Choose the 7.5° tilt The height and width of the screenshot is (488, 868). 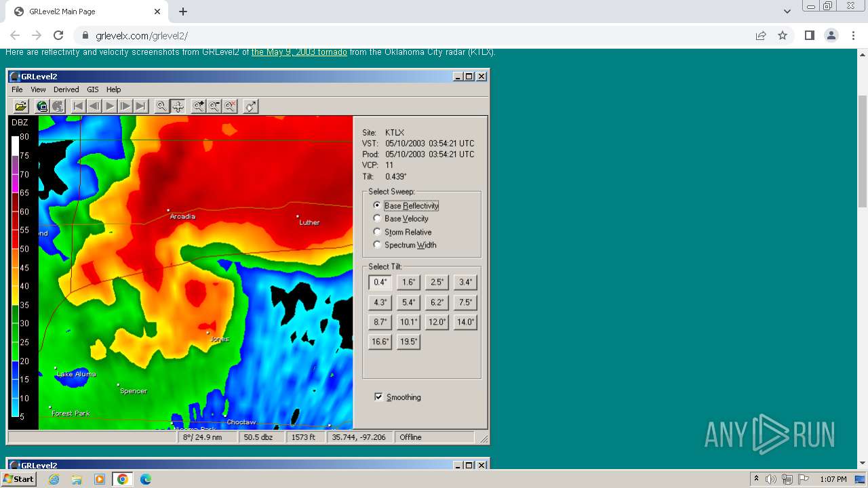(x=466, y=302)
